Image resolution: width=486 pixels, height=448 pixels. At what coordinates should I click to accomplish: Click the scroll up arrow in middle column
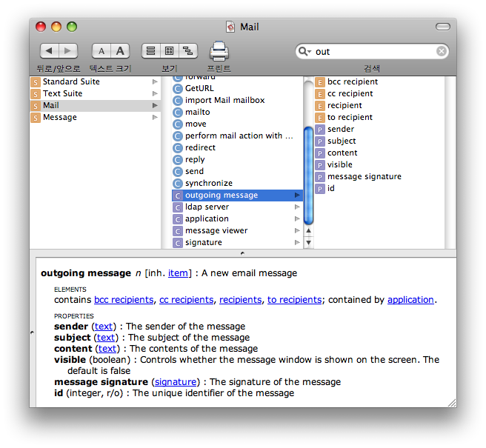308,231
